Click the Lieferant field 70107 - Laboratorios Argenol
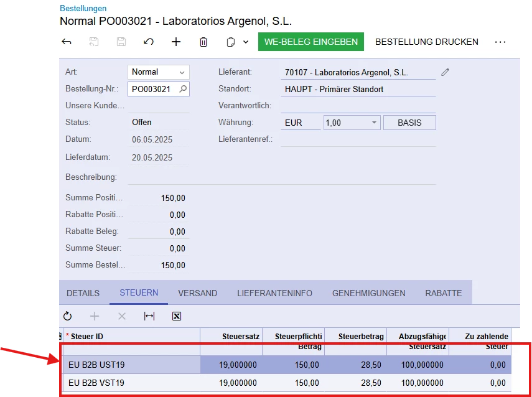The width and height of the screenshot is (532, 397). (358, 72)
